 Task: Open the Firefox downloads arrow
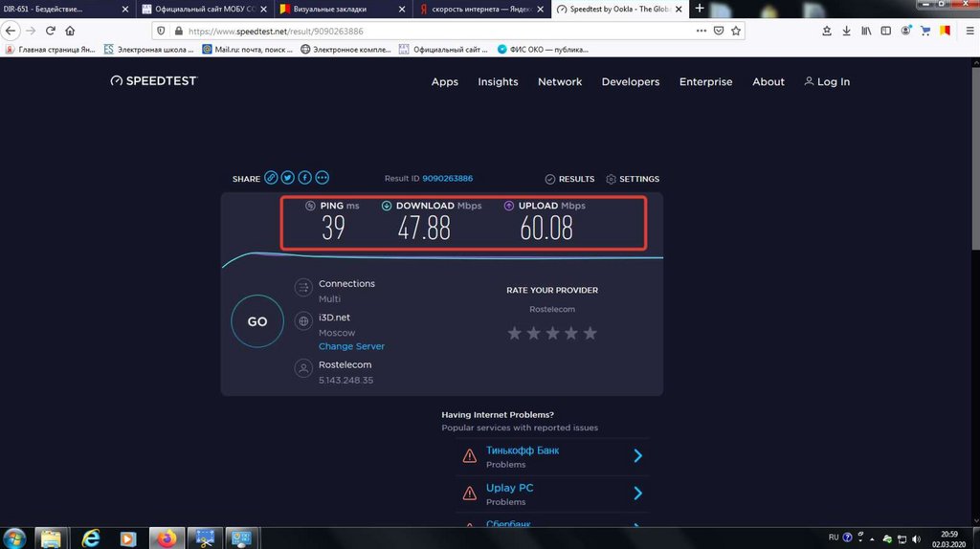coord(846,31)
